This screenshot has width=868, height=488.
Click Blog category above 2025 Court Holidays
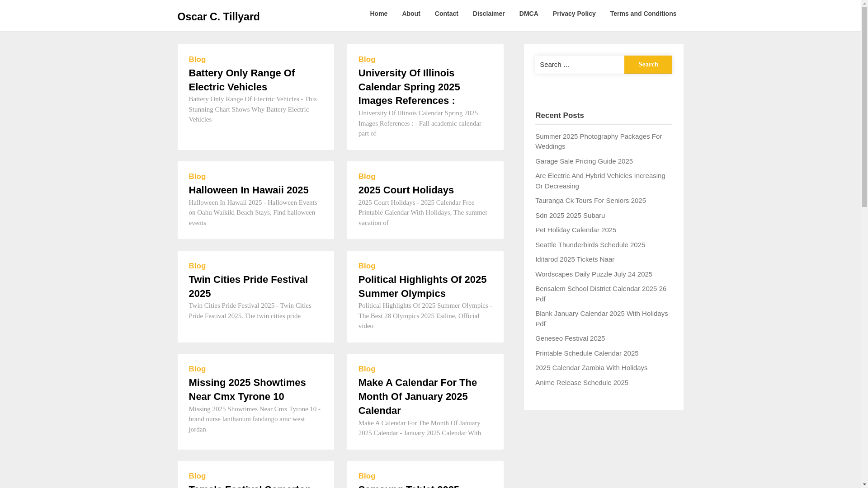pos(367,177)
